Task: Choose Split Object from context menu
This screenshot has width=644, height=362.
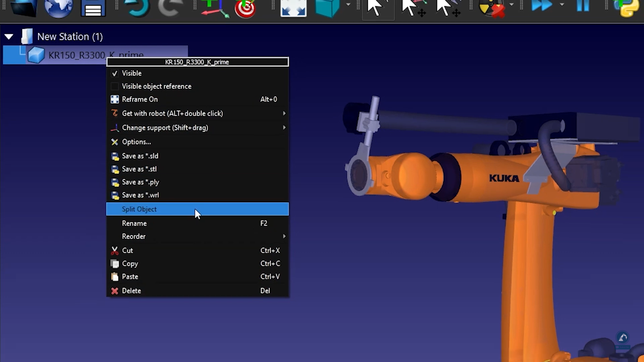Action: (x=139, y=209)
